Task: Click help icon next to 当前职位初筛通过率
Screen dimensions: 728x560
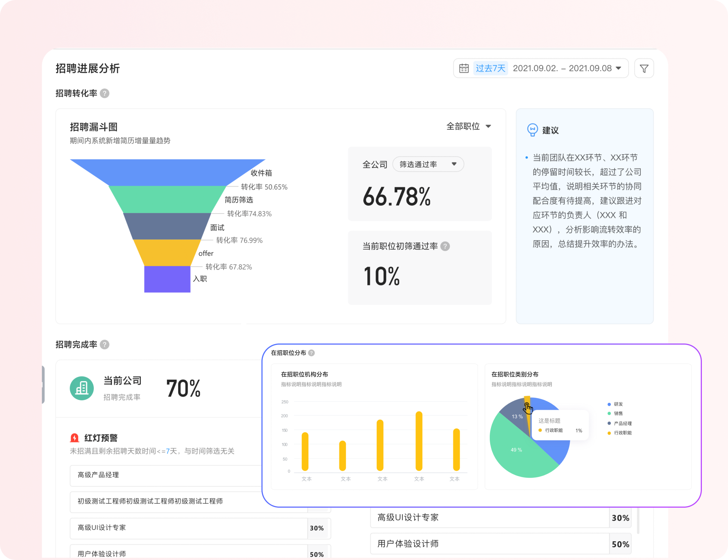Action: click(445, 246)
